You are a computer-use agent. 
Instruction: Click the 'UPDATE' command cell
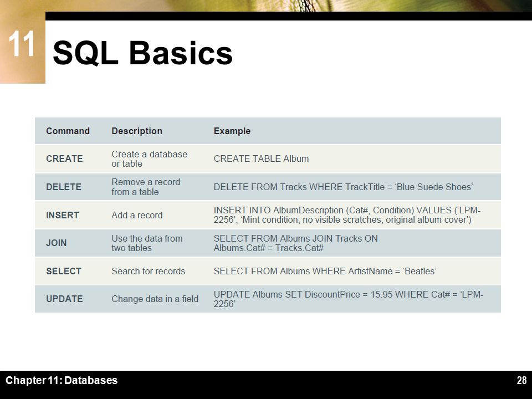pyautogui.click(x=64, y=299)
